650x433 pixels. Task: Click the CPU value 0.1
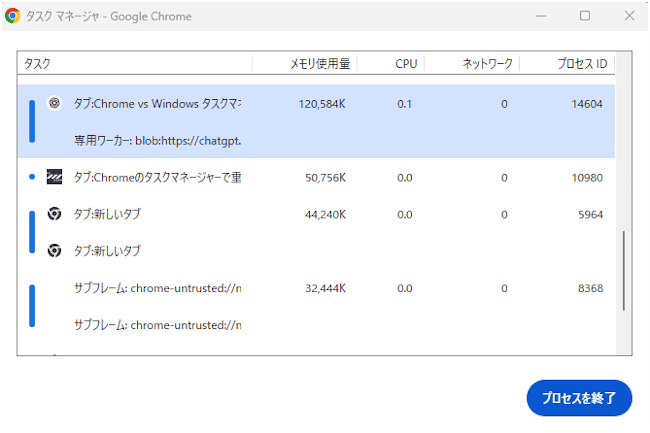pos(404,104)
